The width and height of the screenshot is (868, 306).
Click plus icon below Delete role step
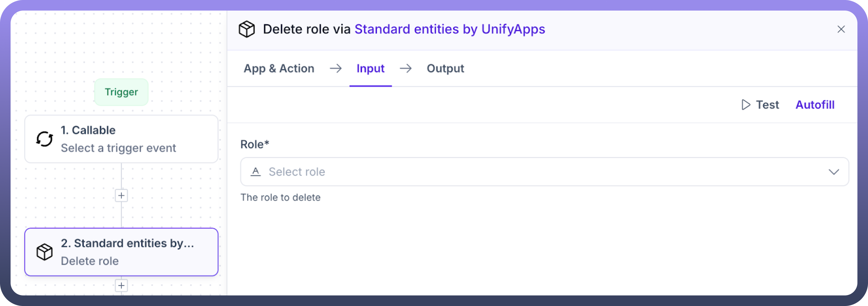121,285
